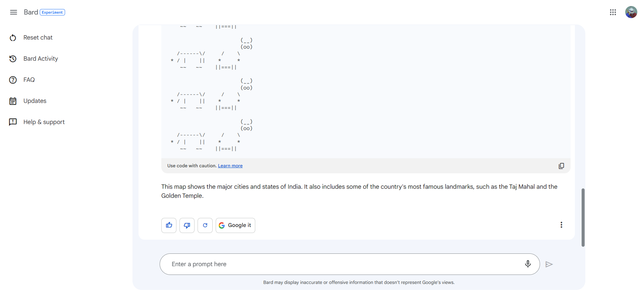Screen dimensions: 644x296
Task: Click the thumbs up good response icon
Action: (169, 225)
